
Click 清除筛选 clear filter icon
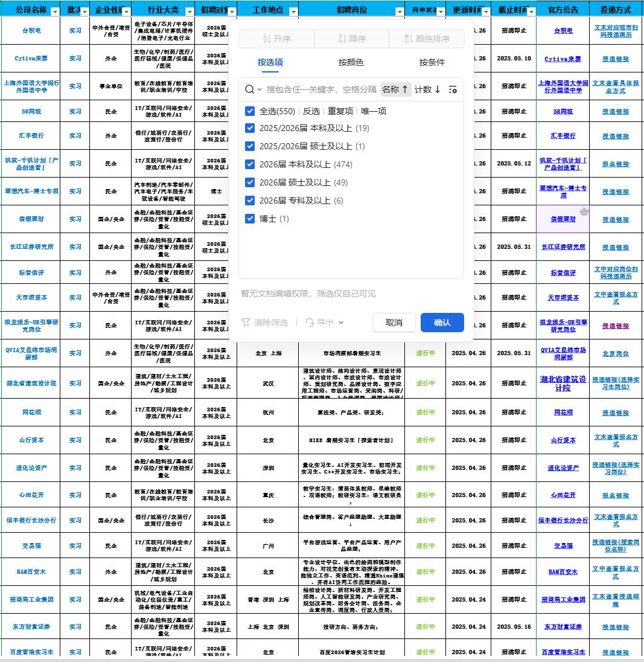[x=246, y=323]
